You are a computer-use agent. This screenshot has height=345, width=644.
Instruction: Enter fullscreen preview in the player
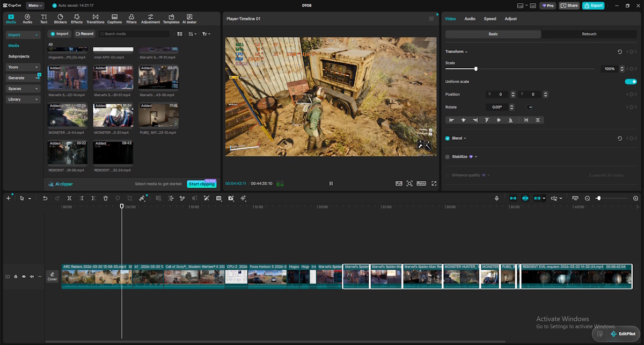[434, 183]
